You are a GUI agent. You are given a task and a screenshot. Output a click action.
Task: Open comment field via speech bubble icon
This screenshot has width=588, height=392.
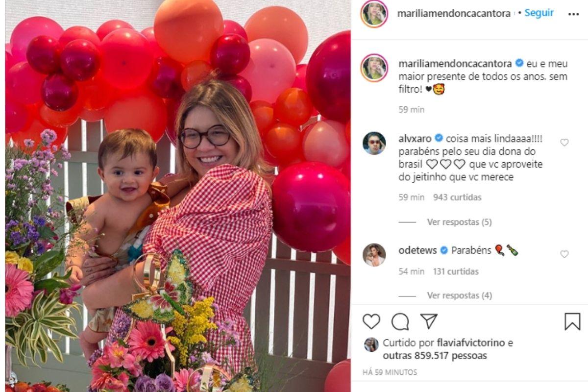400,321
